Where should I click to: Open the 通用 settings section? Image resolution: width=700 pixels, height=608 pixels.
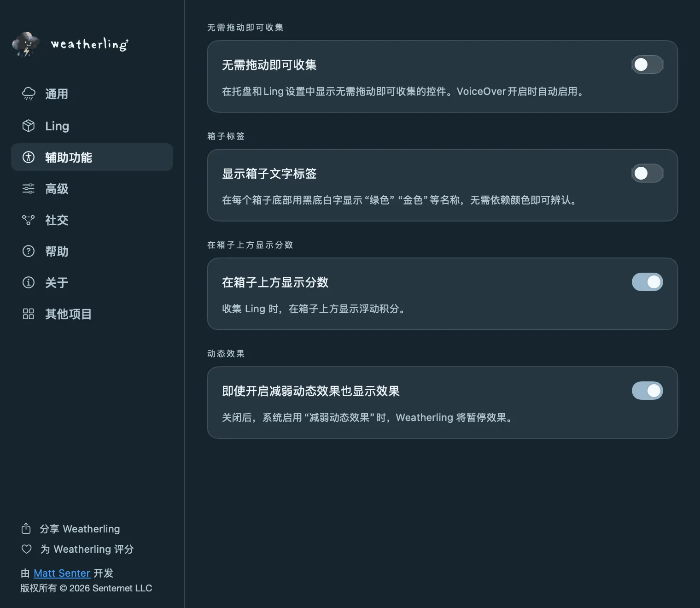point(92,94)
